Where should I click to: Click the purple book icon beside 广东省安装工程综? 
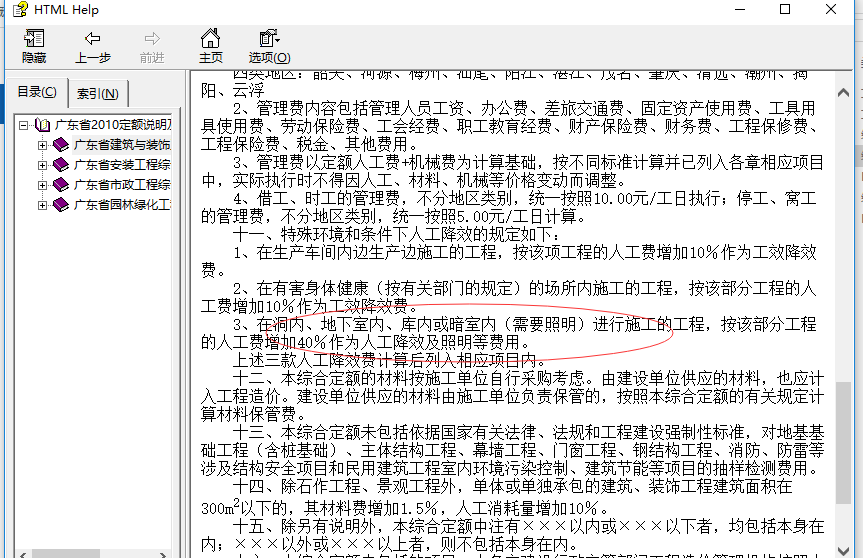pos(61,165)
